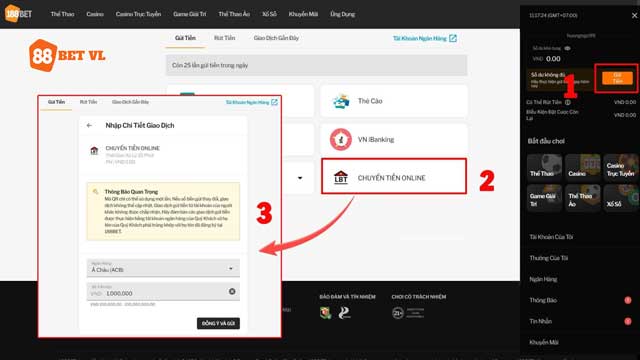Click the VN iBanking round red icon
The width and height of the screenshot is (640, 360).
click(341, 140)
